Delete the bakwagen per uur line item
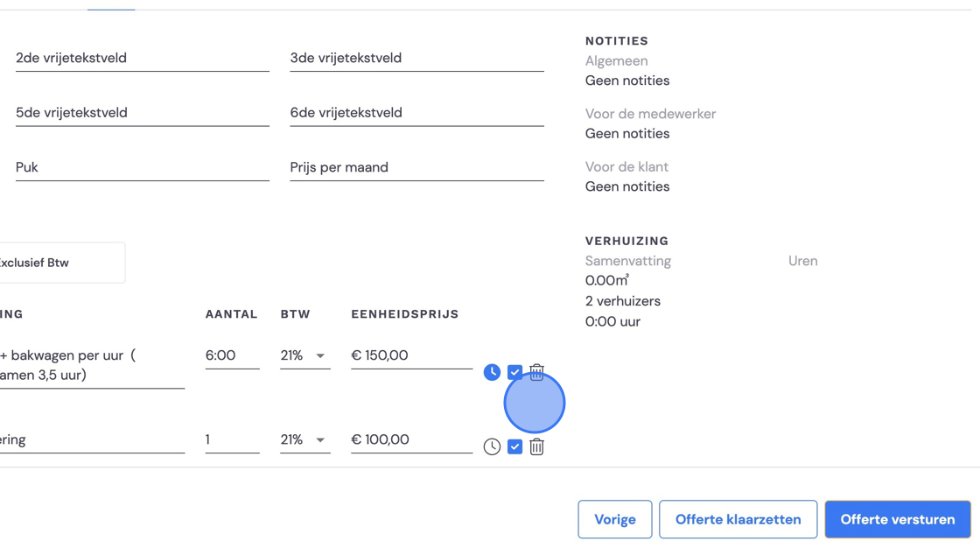 pyautogui.click(x=536, y=372)
